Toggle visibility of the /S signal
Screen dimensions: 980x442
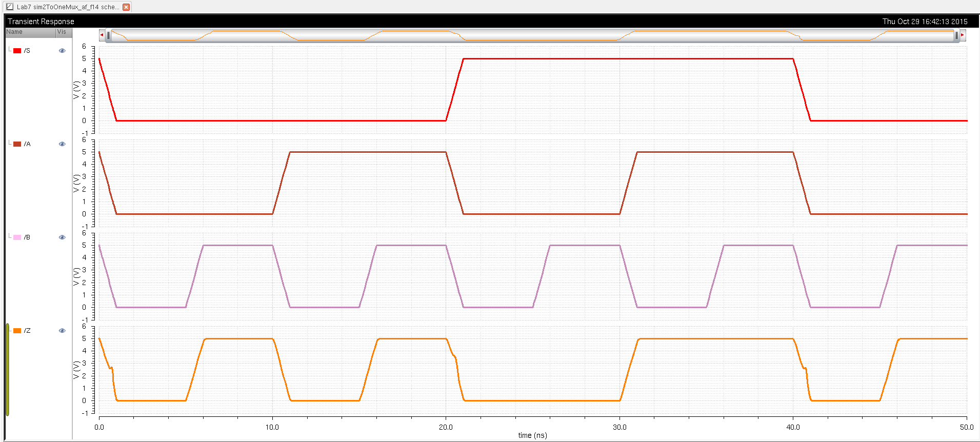pyautogui.click(x=62, y=51)
